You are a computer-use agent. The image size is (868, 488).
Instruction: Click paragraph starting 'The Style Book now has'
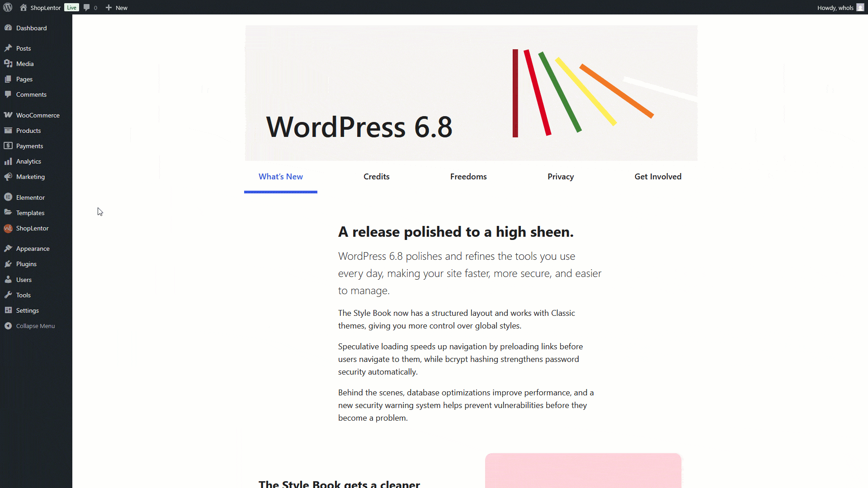(x=457, y=319)
